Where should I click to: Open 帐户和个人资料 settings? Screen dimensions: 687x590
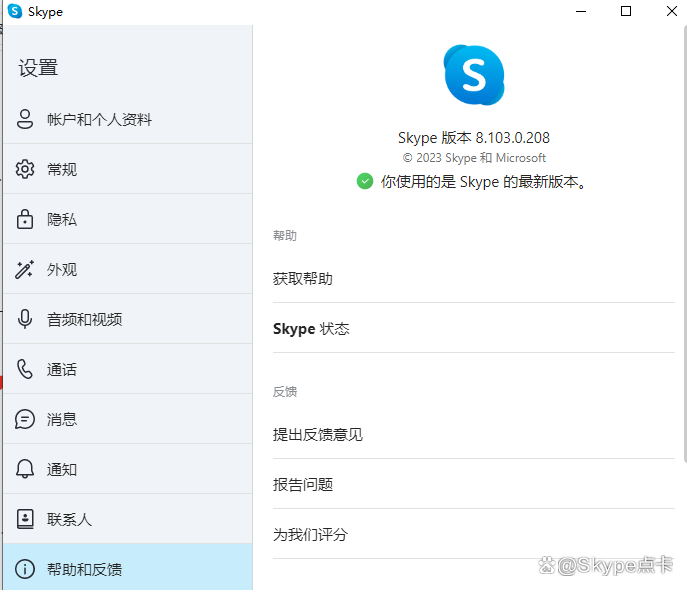point(128,119)
